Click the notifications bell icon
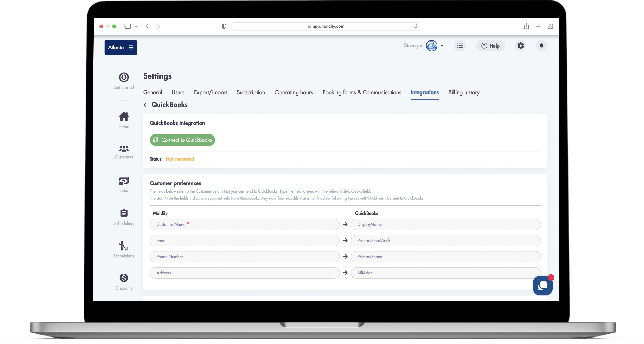The height and width of the screenshot is (344, 644). click(x=542, y=46)
